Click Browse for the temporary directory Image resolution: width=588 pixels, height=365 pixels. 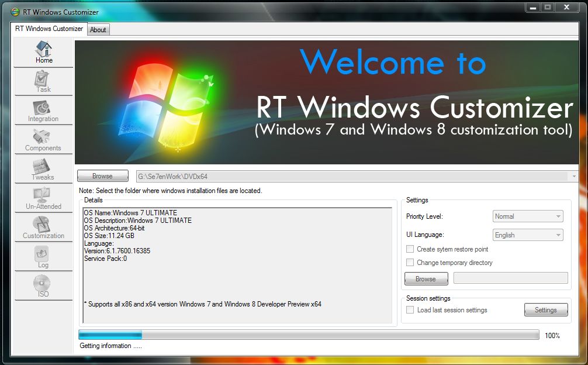click(426, 278)
